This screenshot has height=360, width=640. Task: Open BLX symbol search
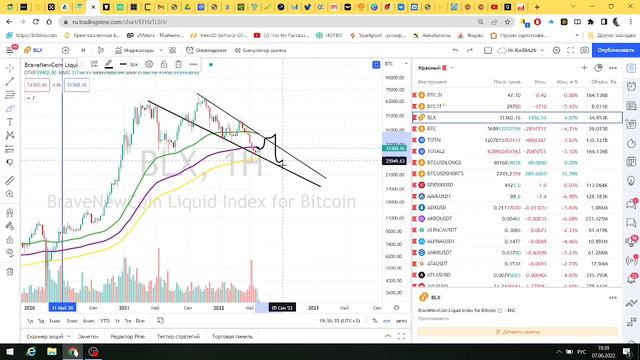pos(33,50)
